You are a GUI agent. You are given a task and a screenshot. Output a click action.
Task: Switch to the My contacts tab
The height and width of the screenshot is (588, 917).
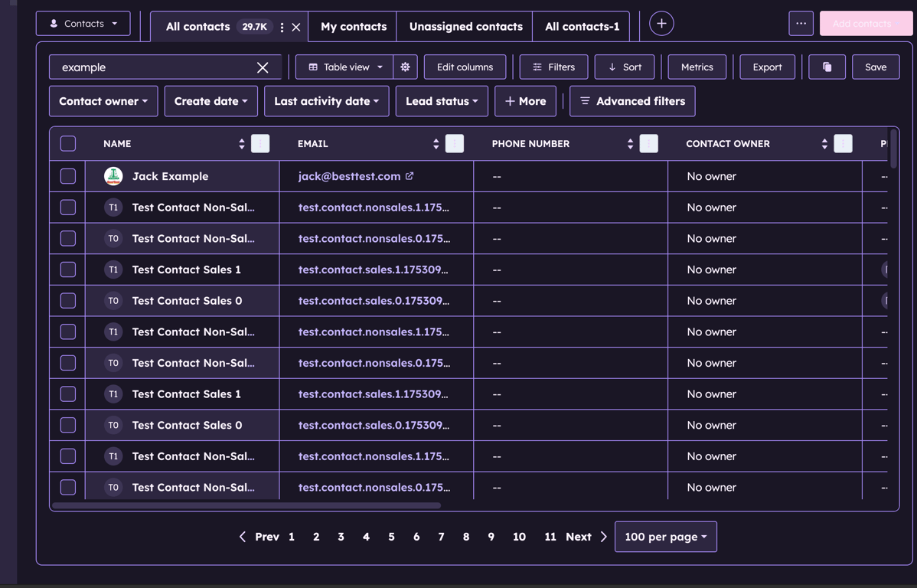[x=351, y=26]
